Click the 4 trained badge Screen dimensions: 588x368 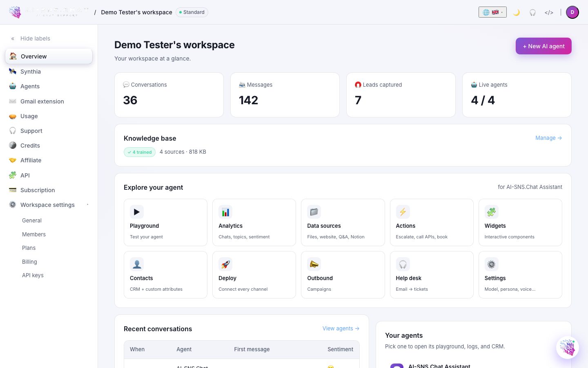click(140, 152)
